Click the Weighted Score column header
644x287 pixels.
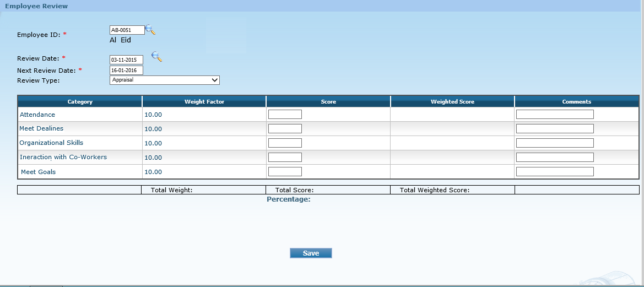pos(452,101)
